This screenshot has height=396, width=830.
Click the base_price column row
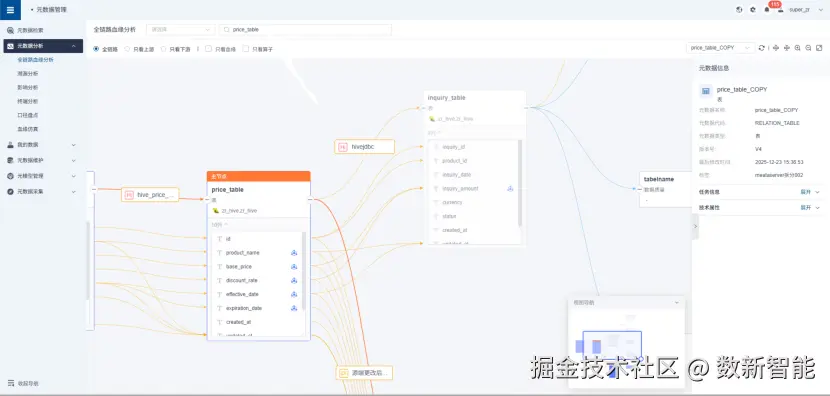tap(257, 267)
